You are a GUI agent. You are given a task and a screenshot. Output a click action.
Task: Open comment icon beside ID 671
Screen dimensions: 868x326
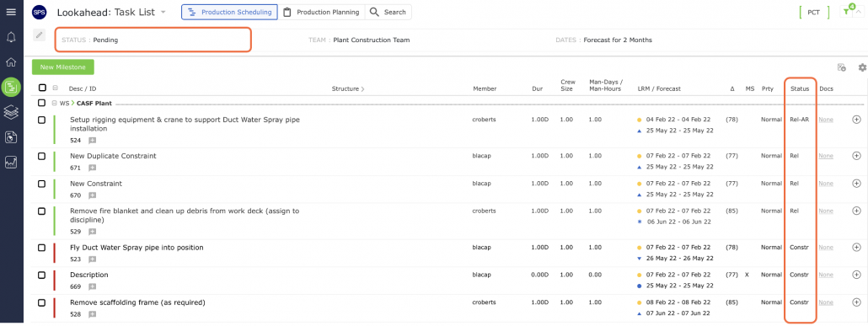tap(93, 168)
